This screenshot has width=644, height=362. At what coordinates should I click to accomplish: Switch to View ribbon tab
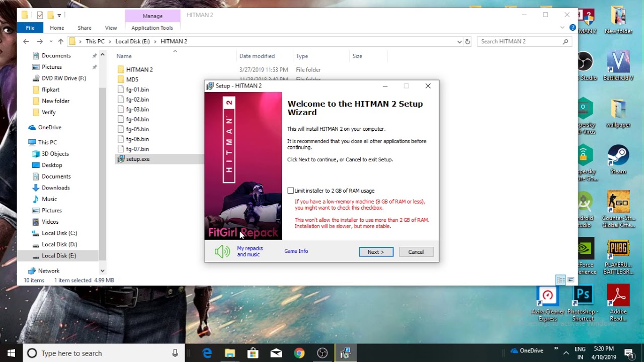(x=111, y=28)
